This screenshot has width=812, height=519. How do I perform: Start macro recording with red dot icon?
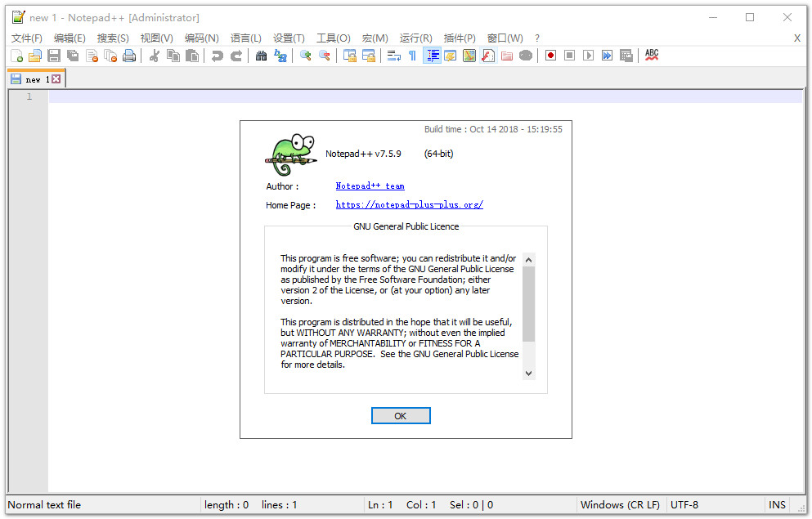click(x=550, y=56)
